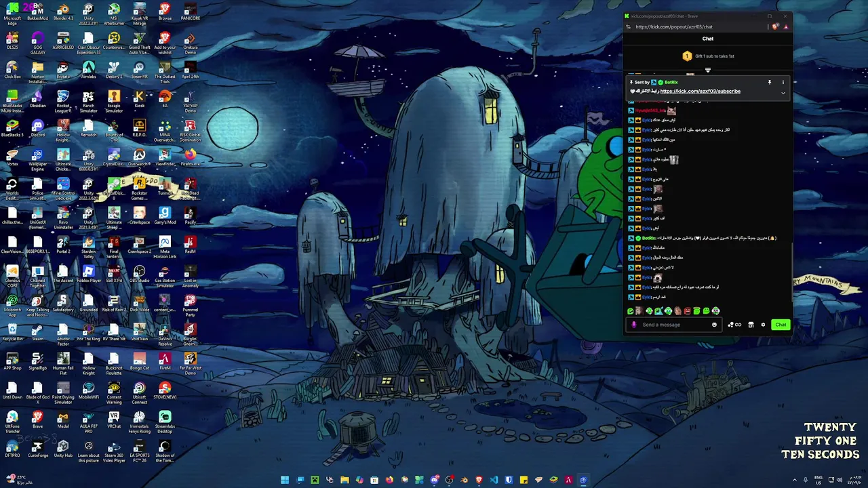This screenshot has height=488, width=868.
Task: Focus the Send a message field
Action: (675, 325)
